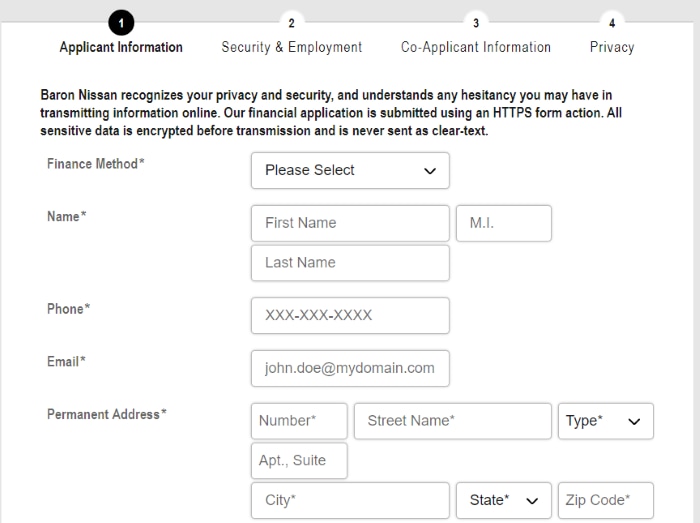
Task: Click the step 3 number circle
Action: (x=476, y=23)
